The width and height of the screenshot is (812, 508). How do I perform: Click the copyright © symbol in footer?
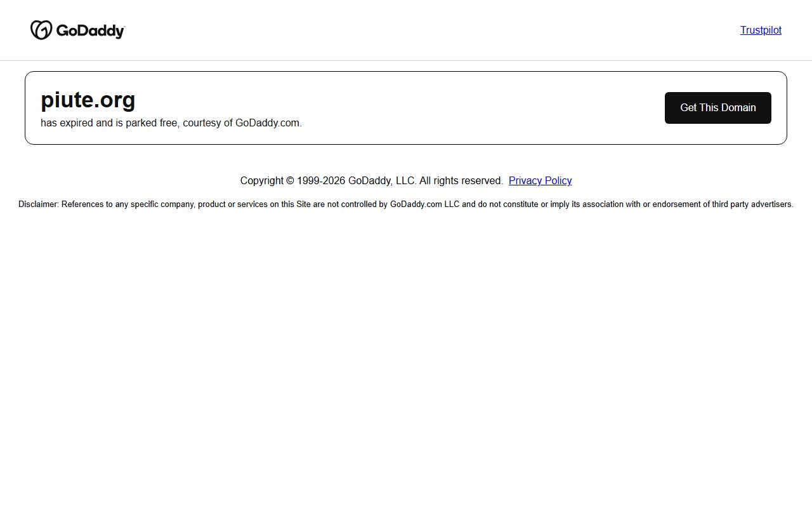point(290,181)
